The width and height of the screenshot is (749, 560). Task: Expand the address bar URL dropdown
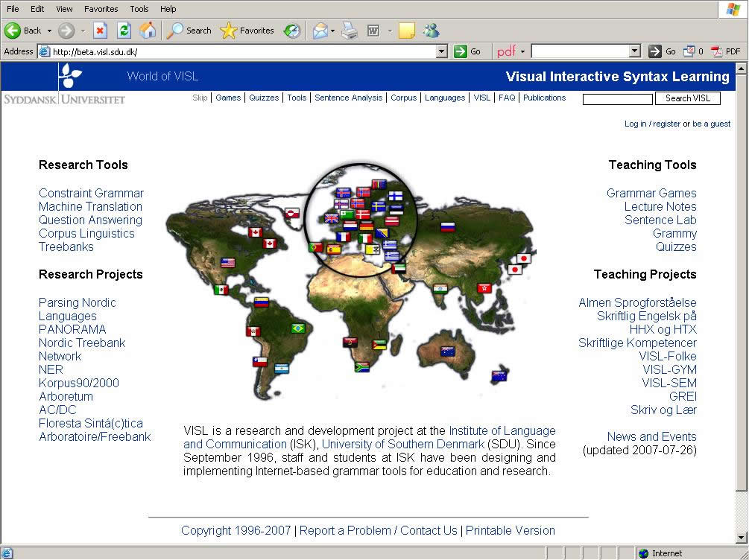pyautogui.click(x=441, y=51)
